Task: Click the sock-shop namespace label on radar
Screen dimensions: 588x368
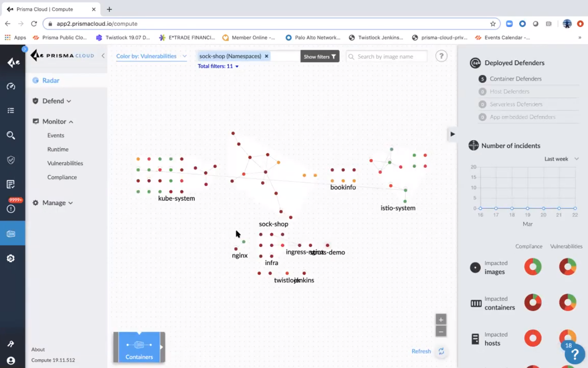Action: (x=274, y=224)
